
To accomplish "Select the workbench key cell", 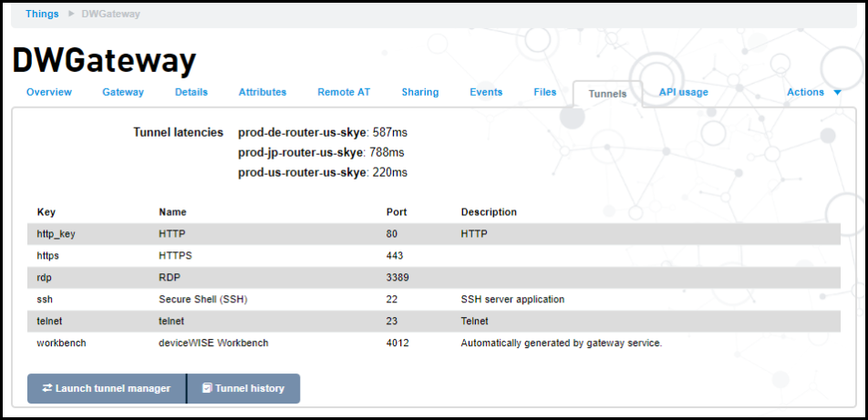I will tap(61, 343).
